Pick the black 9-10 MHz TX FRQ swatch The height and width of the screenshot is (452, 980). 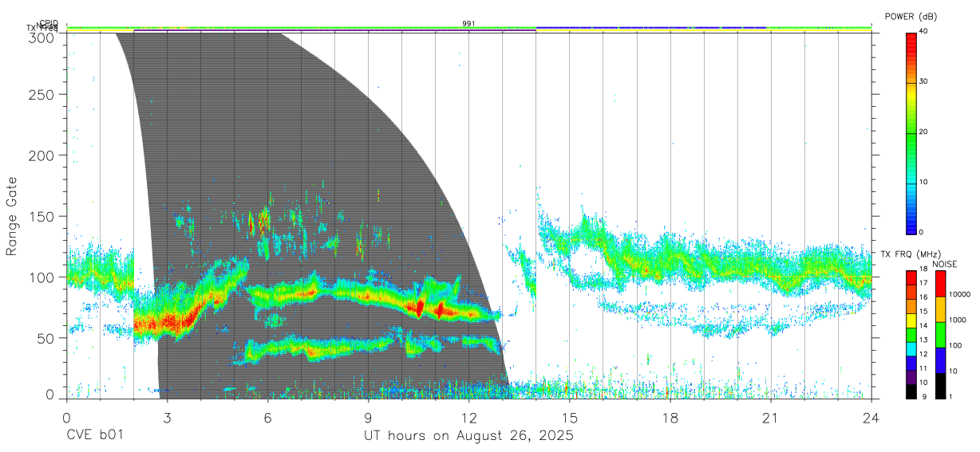[x=911, y=391]
